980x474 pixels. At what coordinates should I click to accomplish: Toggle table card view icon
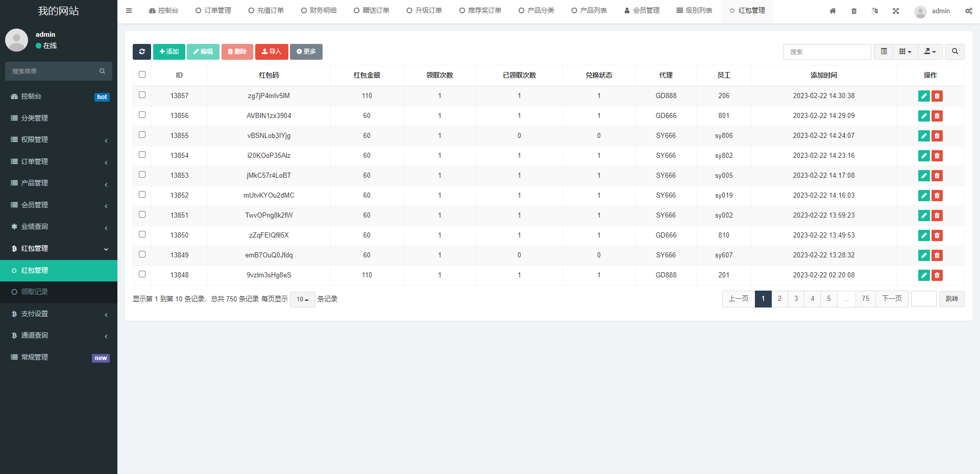tap(884, 52)
